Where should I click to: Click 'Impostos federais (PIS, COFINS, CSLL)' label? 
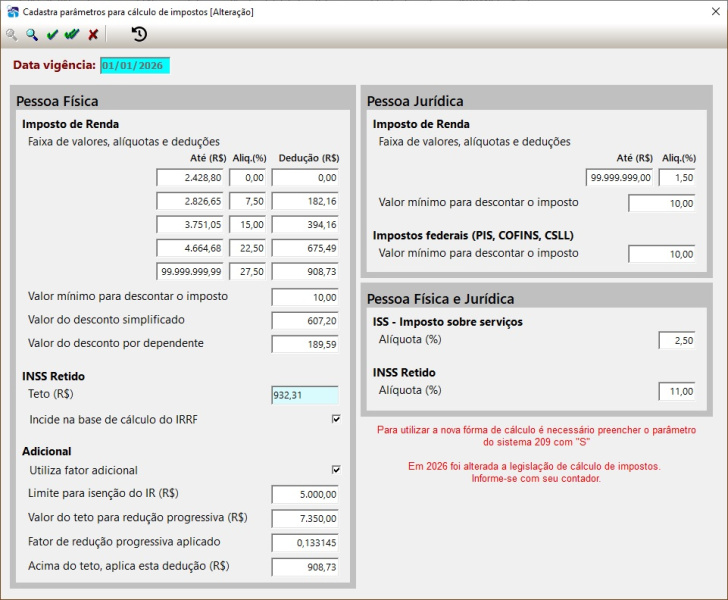point(473,235)
